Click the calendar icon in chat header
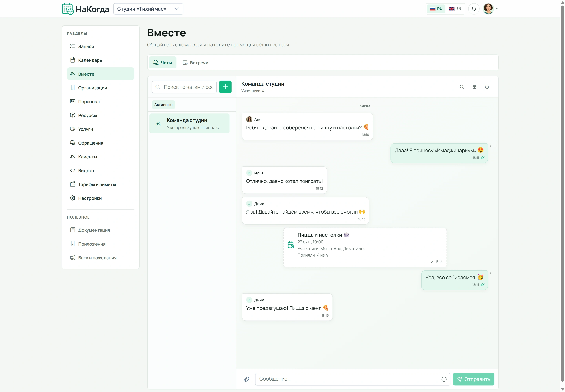The height and width of the screenshot is (392, 565). 474,87
